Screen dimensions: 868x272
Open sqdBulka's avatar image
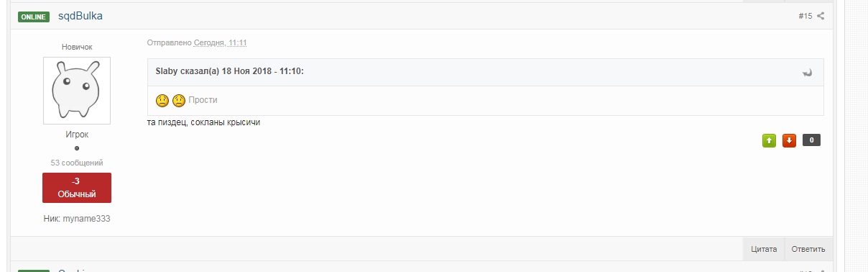point(77,91)
